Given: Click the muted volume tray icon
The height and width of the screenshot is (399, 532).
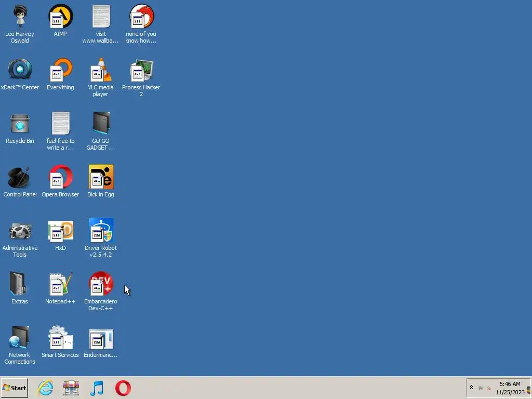Looking at the screenshot, I should point(489,388).
